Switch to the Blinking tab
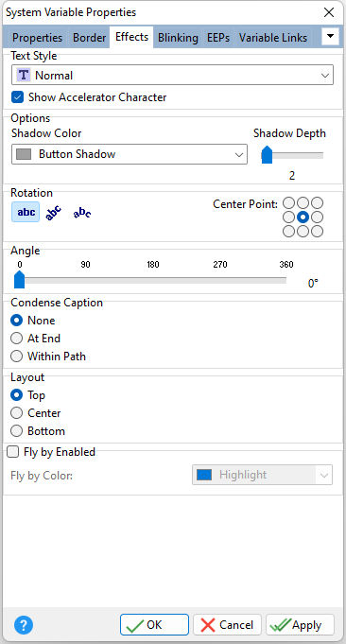346x644 pixels. coord(178,38)
